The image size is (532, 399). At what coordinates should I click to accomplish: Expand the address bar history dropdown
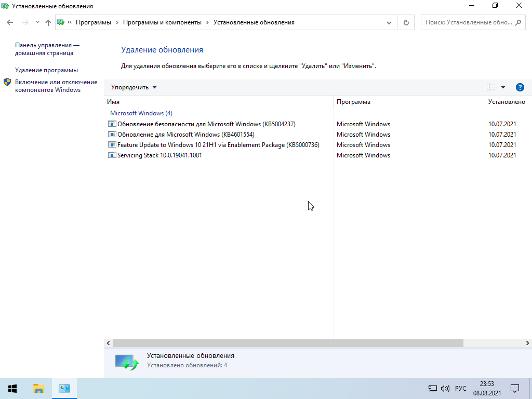click(389, 22)
